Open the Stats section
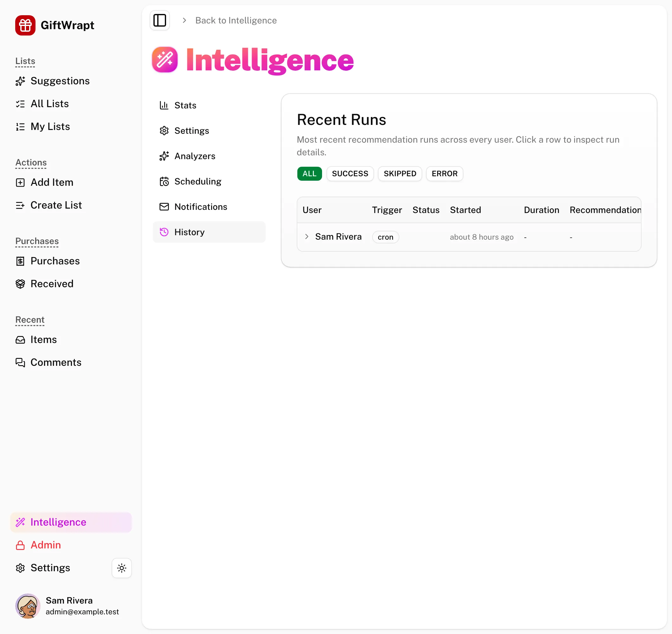Image resolution: width=672 pixels, height=634 pixels. (209, 106)
